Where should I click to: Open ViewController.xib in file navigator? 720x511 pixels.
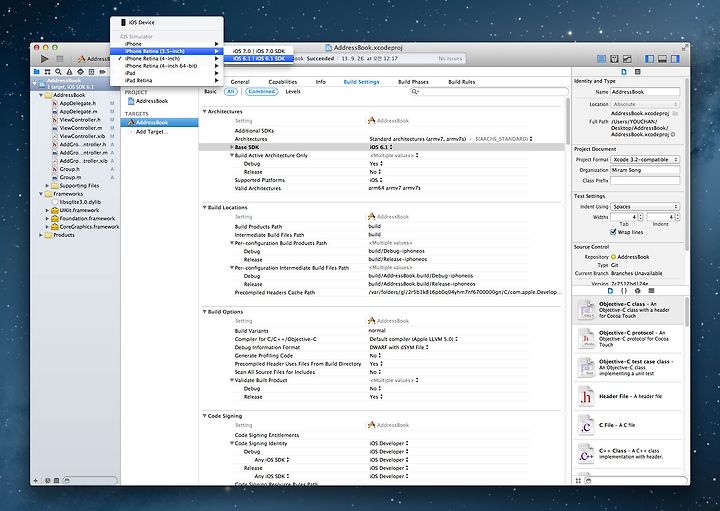[82, 136]
